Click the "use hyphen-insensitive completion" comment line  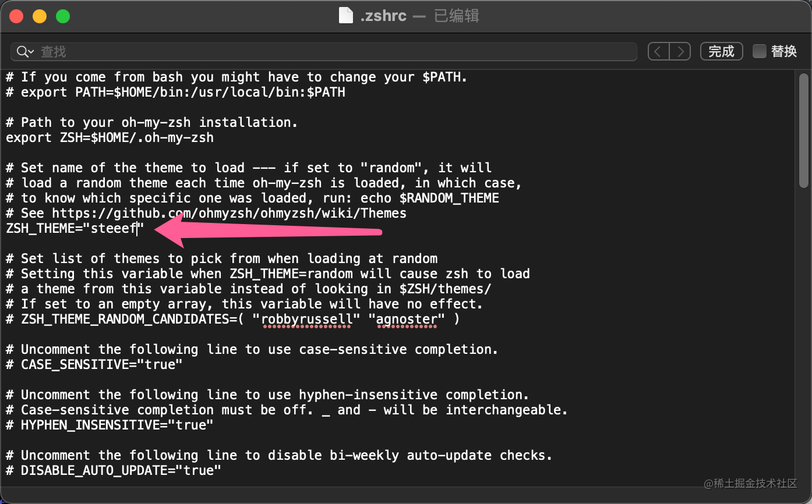point(268,395)
